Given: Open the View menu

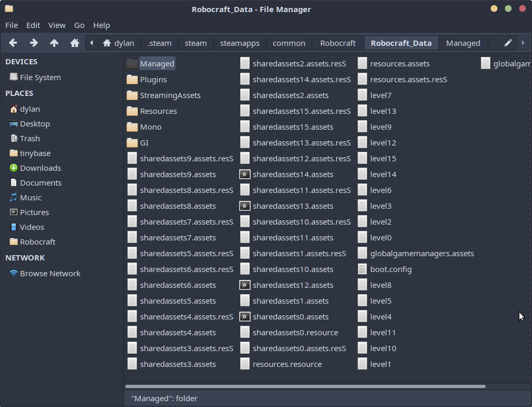Looking at the screenshot, I should click(x=57, y=25).
